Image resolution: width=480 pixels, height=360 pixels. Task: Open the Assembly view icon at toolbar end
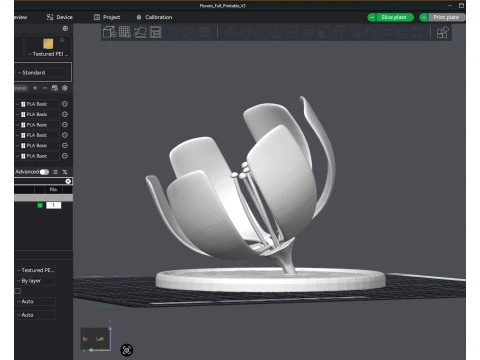click(443, 32)
